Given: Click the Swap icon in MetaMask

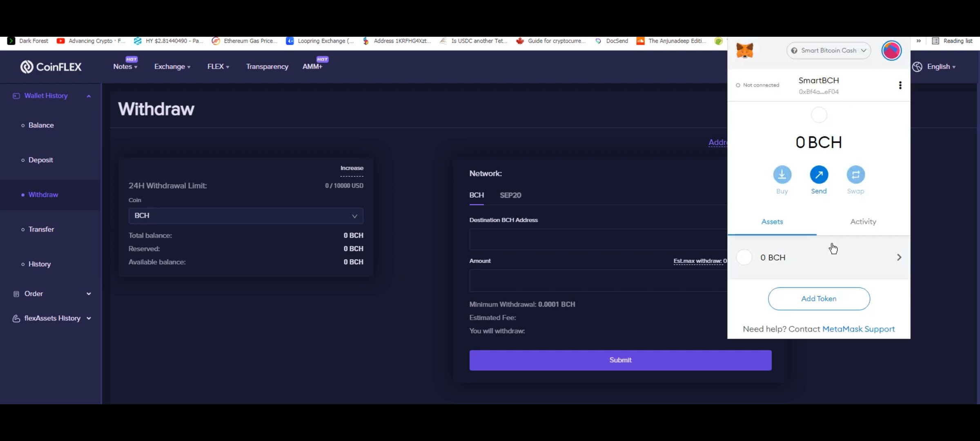Looking at the screenshot, I should tap(855, 175).
